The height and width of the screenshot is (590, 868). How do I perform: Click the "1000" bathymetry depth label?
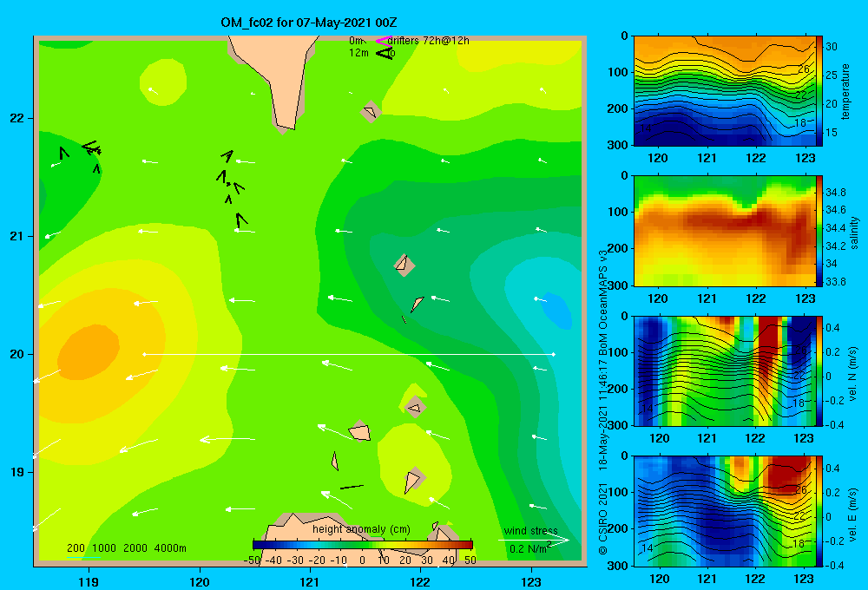click(104, 548)
